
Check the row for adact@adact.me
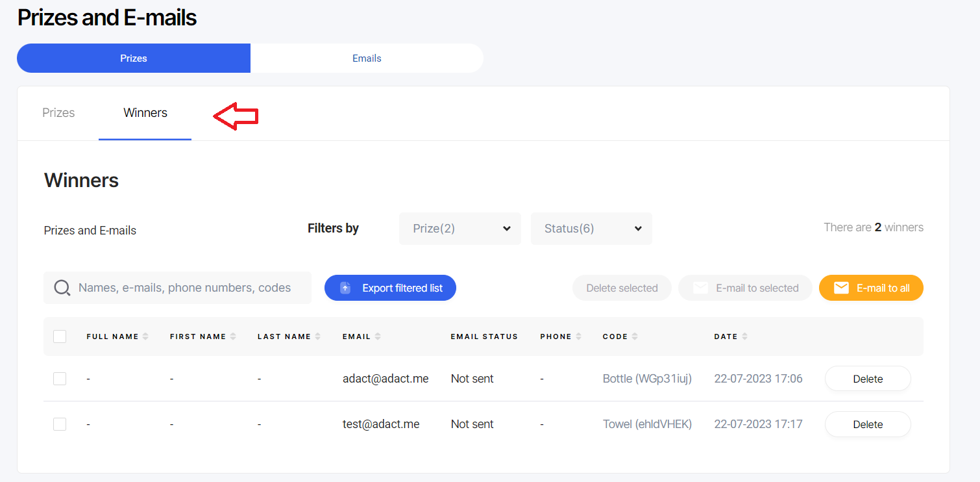pyautogui.click(x=60, y=378)
